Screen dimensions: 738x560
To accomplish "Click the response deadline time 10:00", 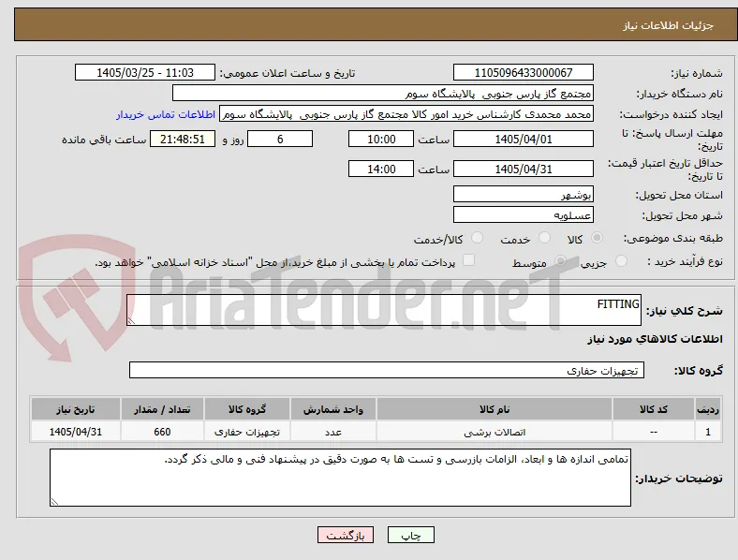I will pos(381,139).
